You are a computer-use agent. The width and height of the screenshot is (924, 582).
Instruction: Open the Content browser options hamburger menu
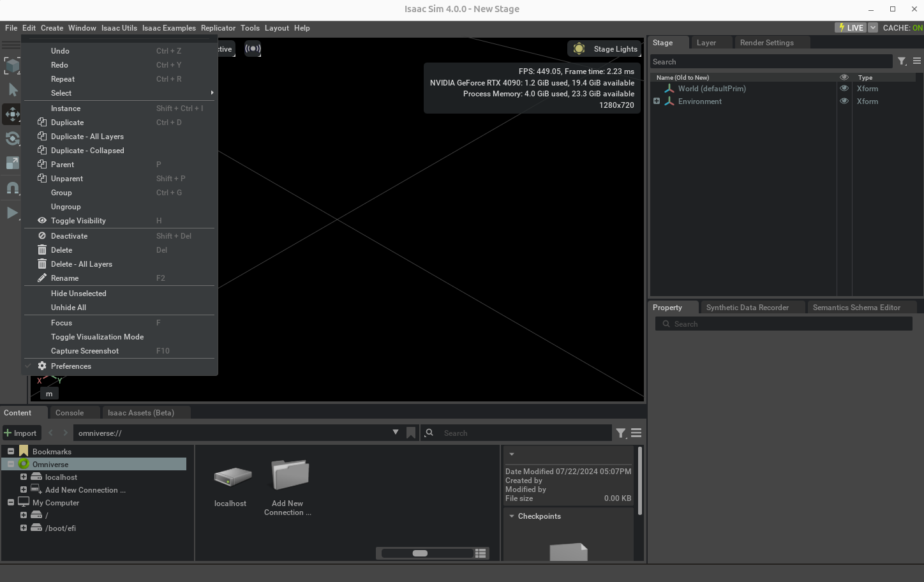point(636,433)
